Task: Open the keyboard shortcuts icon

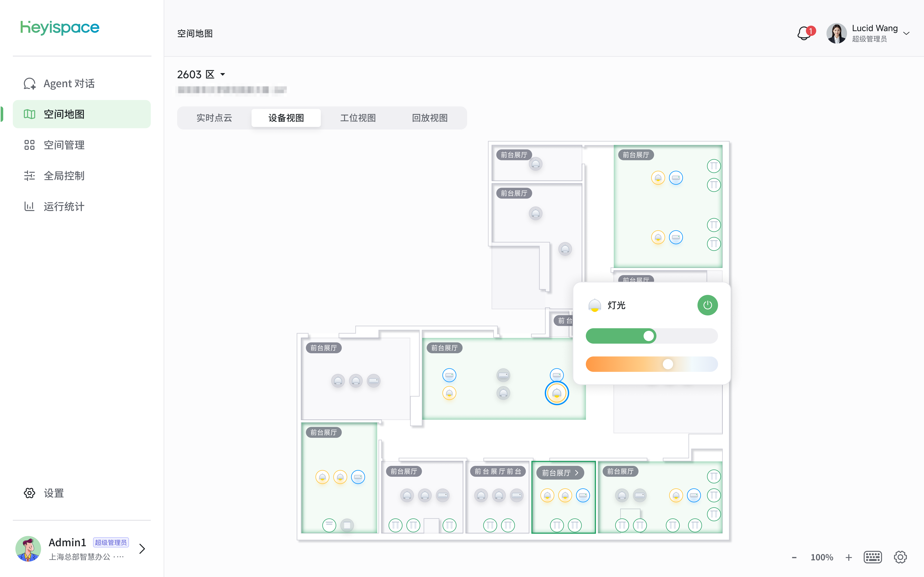Action: [x=873, y=557]
